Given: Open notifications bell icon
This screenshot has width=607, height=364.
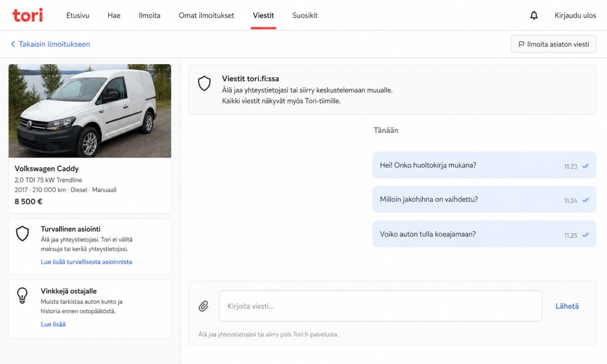Looking at the screenshot, I should click(534, 16).
